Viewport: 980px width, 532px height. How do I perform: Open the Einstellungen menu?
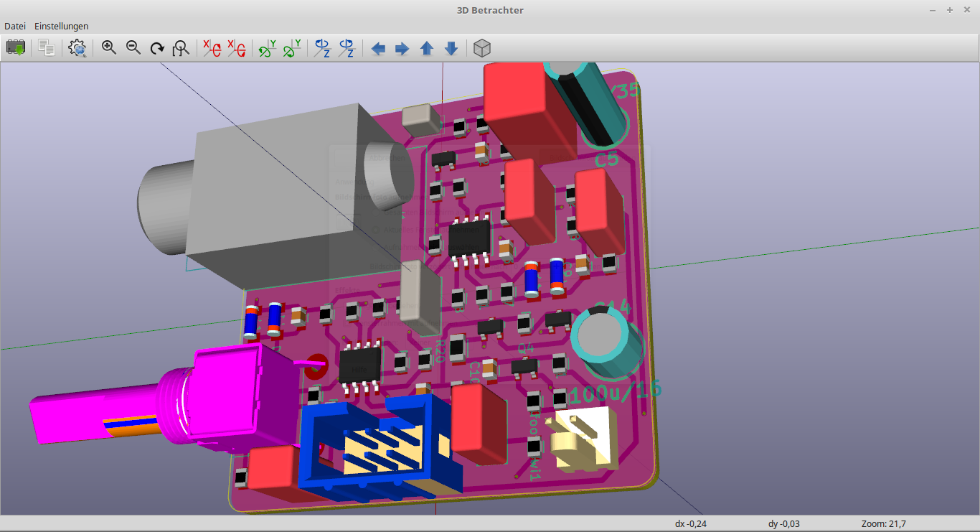[62, 26]
